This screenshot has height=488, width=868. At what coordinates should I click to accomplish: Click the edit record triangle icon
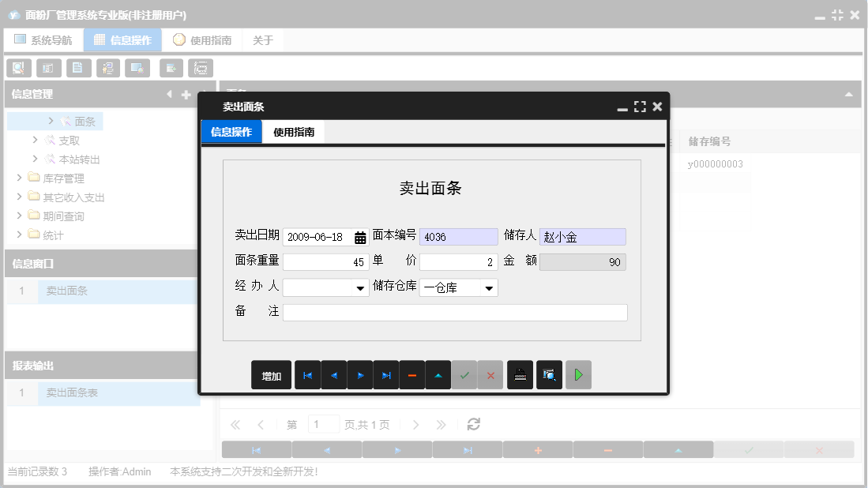[438, 374]
